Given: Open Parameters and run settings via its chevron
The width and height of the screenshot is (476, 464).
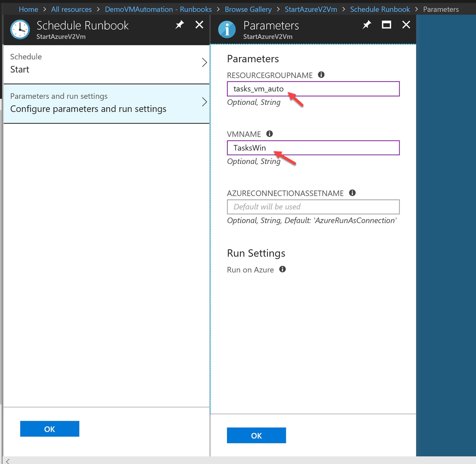Looking at the screenshot, I should [205, 102].
